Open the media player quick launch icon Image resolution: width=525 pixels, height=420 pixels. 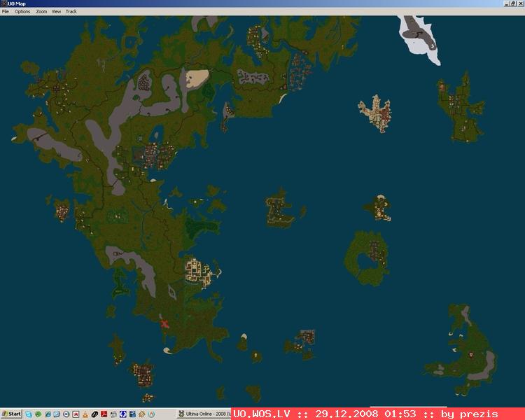point(66,414)
